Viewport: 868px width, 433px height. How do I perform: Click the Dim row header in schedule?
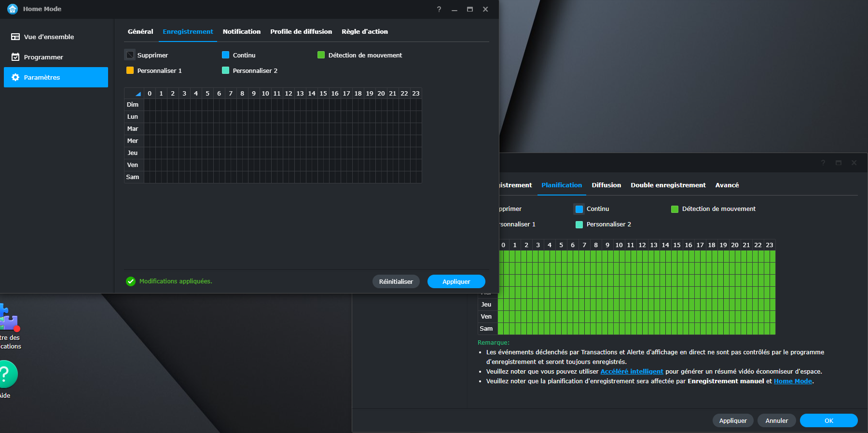coord(133,105)
